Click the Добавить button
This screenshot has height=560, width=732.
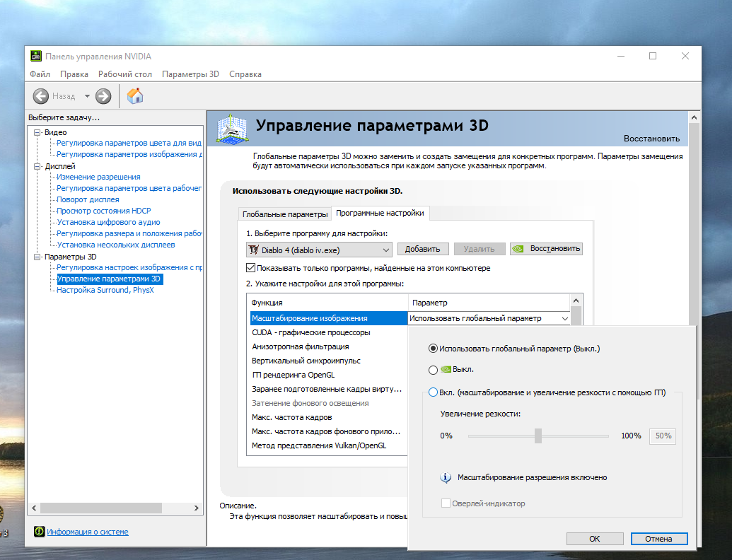(422, 249)
